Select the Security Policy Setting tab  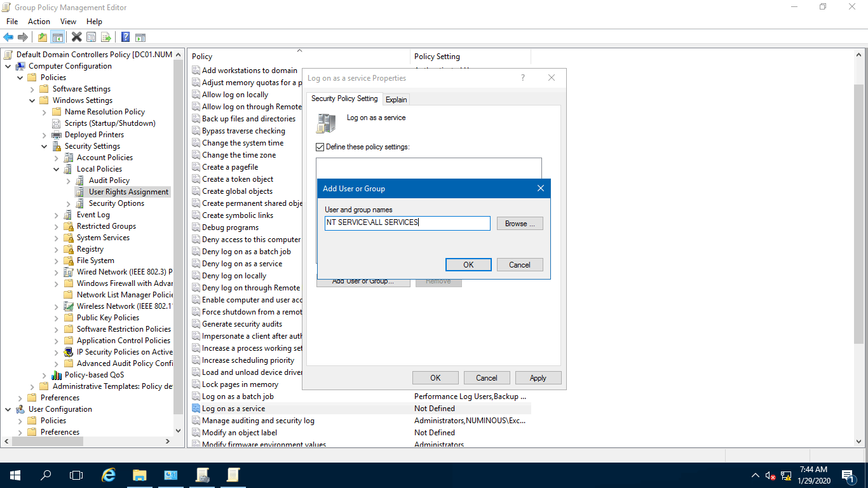click(x=344, y=98)
